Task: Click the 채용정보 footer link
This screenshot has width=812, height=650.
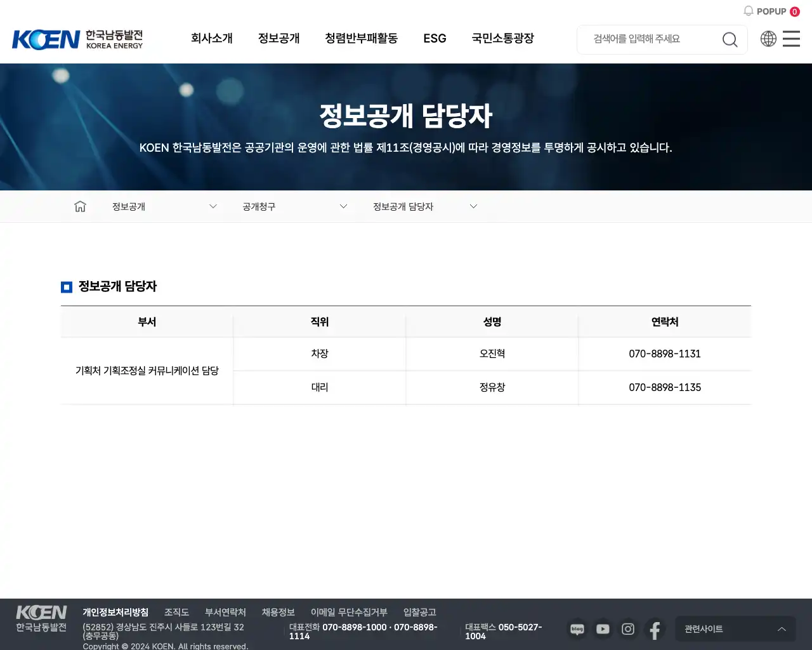Action: tap(278, 612)
